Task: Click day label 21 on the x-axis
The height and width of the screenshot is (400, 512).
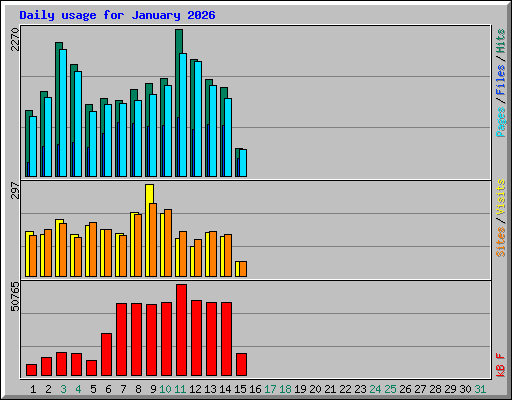Action: click(330, 389)
